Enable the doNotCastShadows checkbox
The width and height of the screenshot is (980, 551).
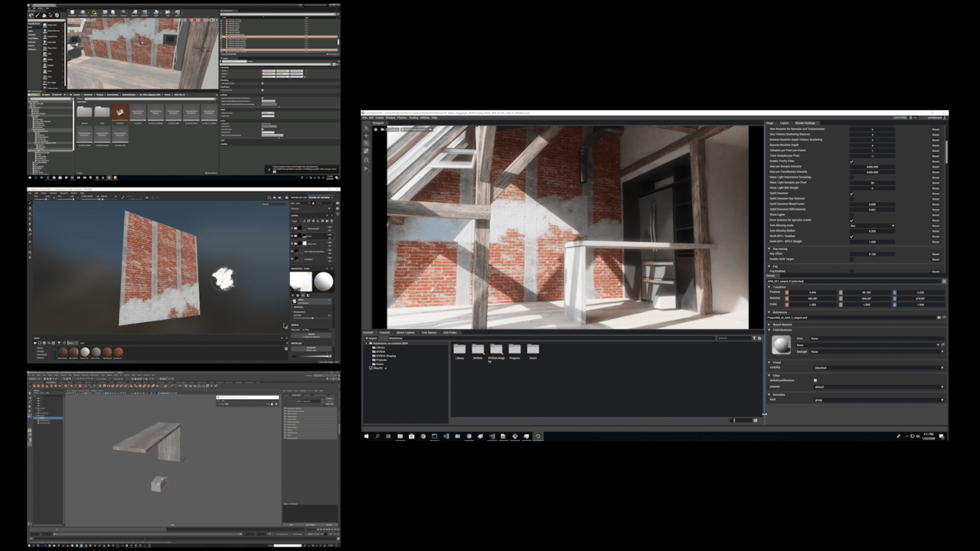point(815,380)
